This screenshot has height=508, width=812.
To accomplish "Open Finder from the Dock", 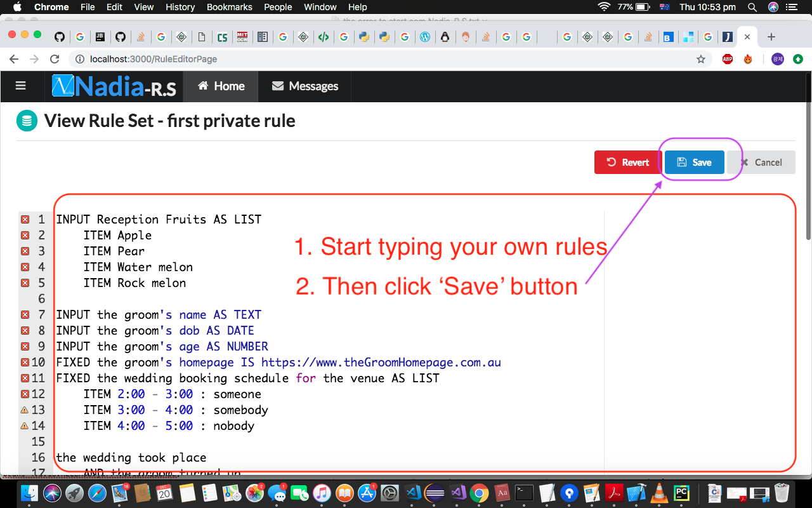I will pyautogui.click(x=30, y=493).
